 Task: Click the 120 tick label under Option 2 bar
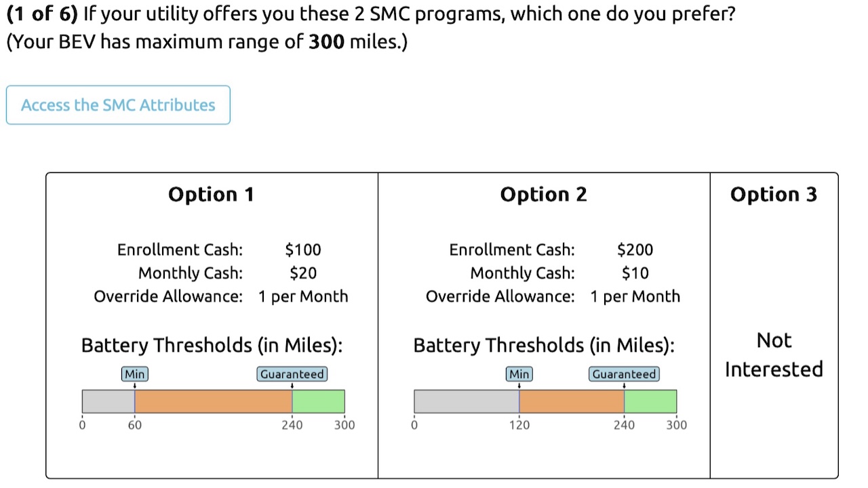[519, 425]
